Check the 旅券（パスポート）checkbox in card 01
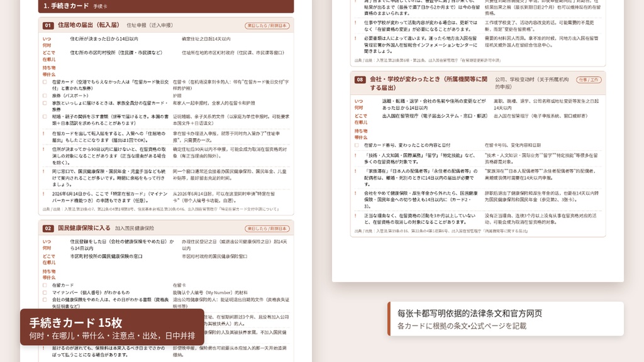This screenshot has width=644, height=362. coord(45,96)
